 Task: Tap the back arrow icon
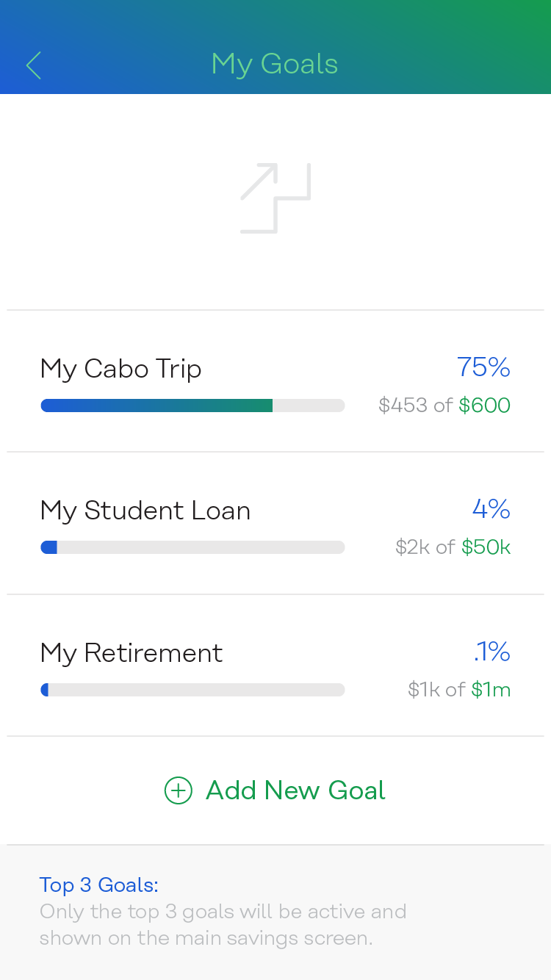34,65
